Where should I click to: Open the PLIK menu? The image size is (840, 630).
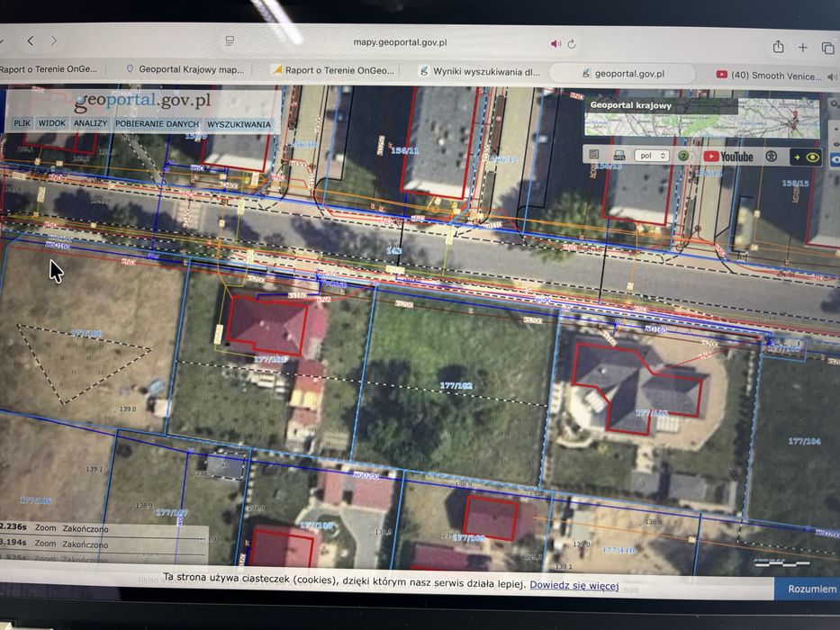(22, 123)
